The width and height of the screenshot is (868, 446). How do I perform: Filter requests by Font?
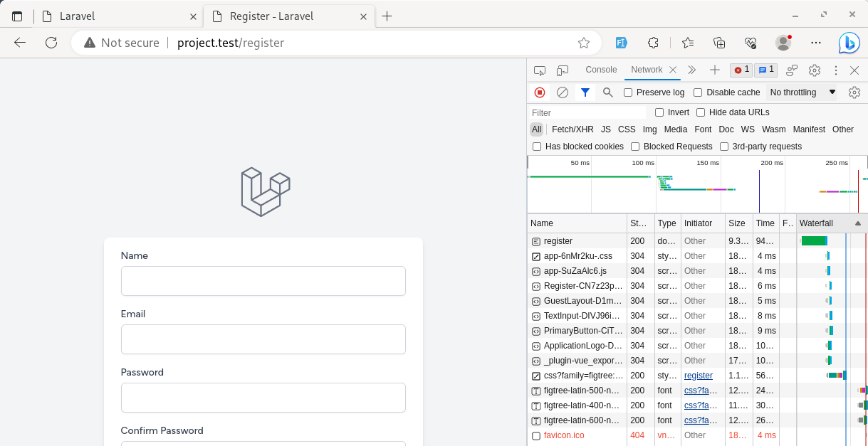pos(703,129)
